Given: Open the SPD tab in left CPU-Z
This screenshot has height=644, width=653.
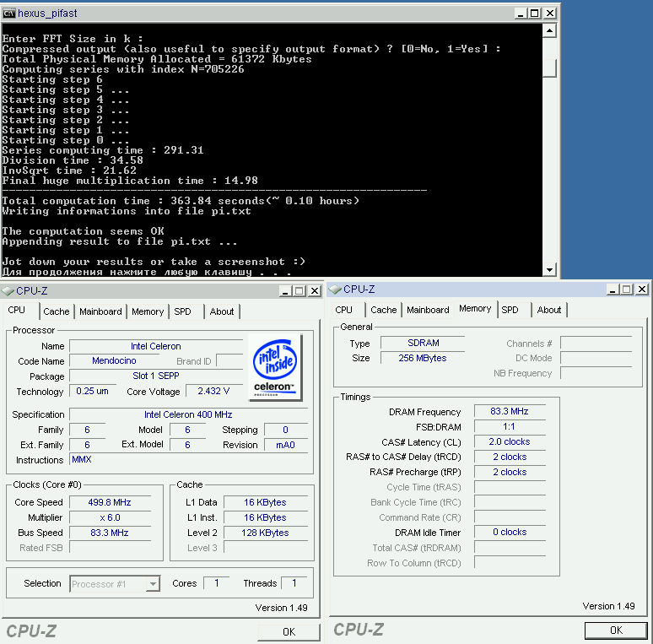Looking at the screenshot, I should pyautogui.click(x=182, y=311).
